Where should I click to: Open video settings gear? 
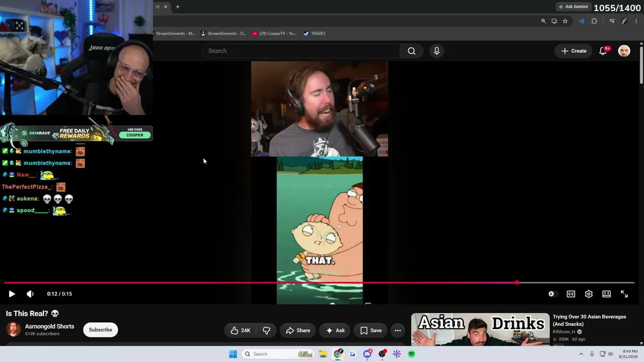click(x=589, y=294)
